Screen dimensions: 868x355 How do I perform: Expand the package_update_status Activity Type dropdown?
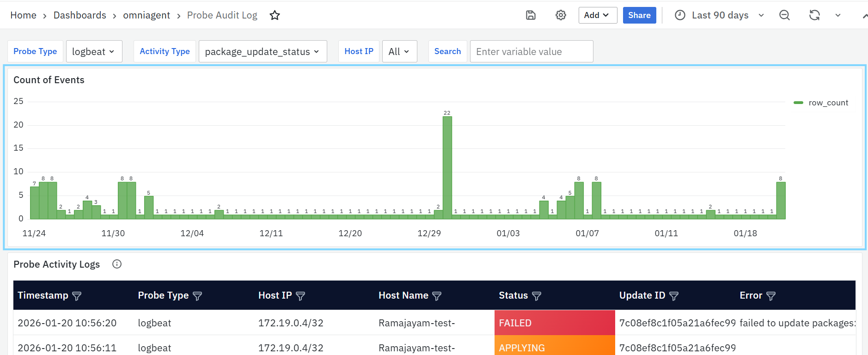tap(263, 51)
